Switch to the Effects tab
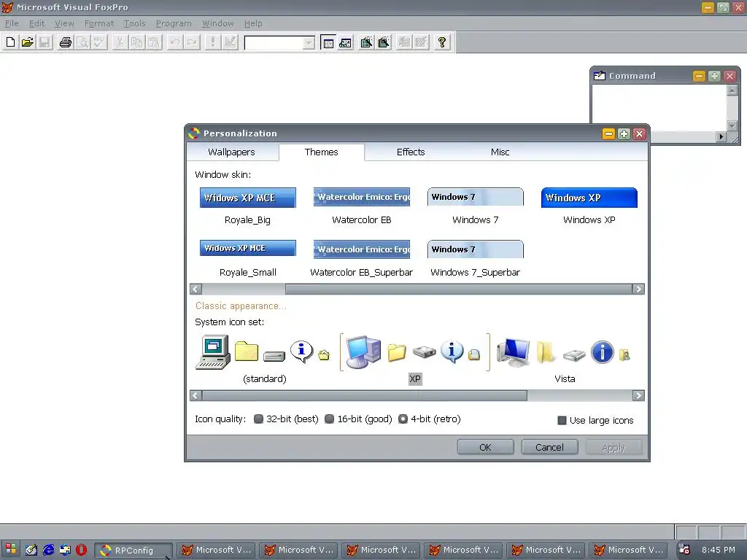 click(411, 152)
